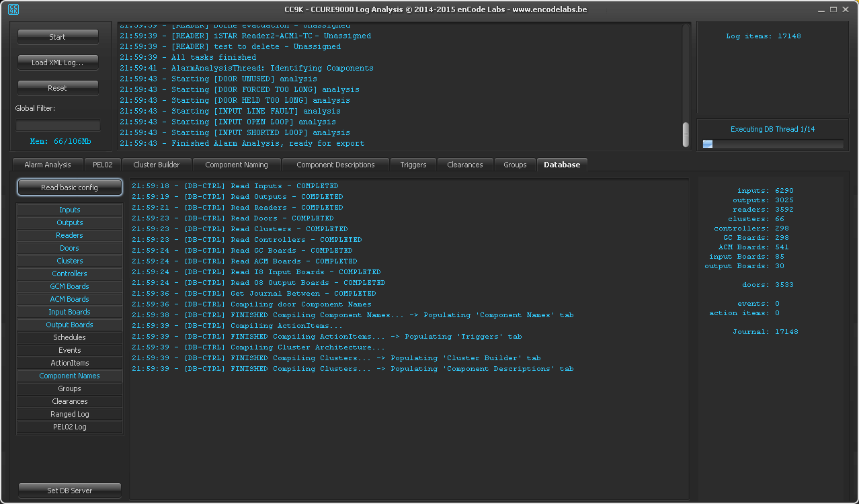The height and width of the screenshot is (504, 859).
Task: Click the Start button
Action: (x=58, y=37)
